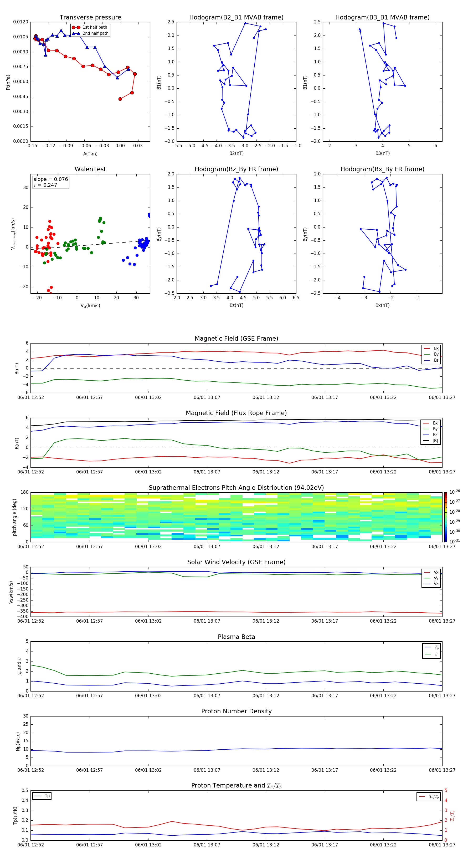473x868 pixels.
Task: Select Bz' in Flux Rope legend
Action: pos(431,435)
